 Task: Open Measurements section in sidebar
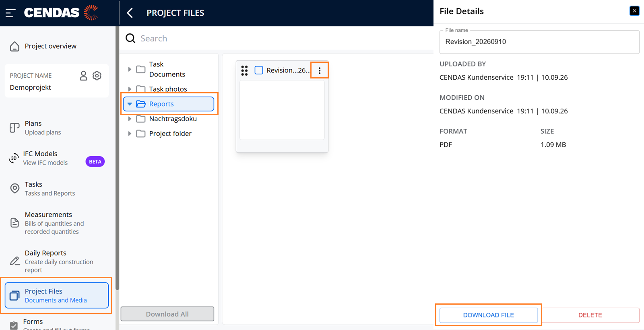(x=57, y=223)
